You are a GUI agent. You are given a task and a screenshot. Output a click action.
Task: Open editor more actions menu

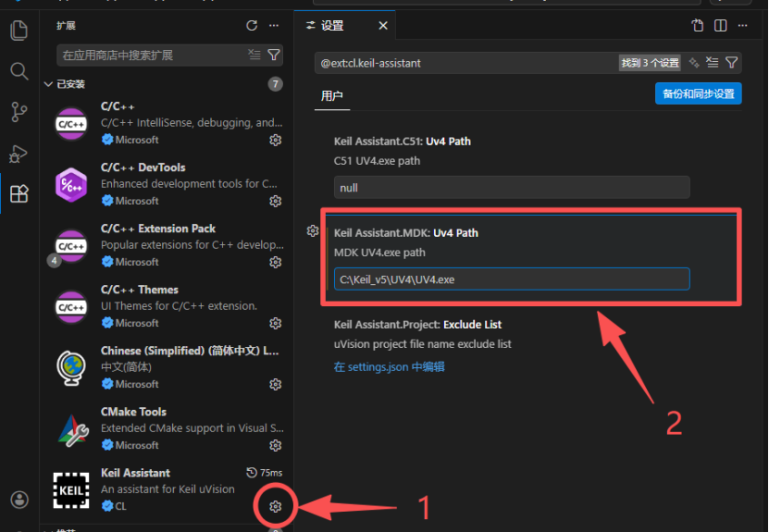click(x=742, y=26)
